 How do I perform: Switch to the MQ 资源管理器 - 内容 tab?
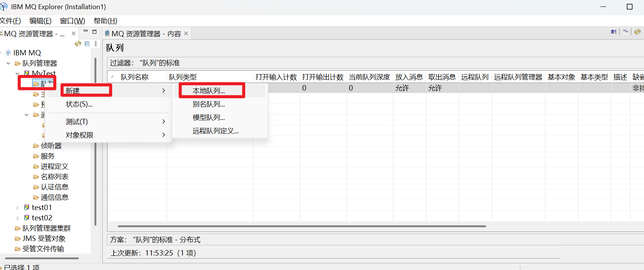(146, 34)
